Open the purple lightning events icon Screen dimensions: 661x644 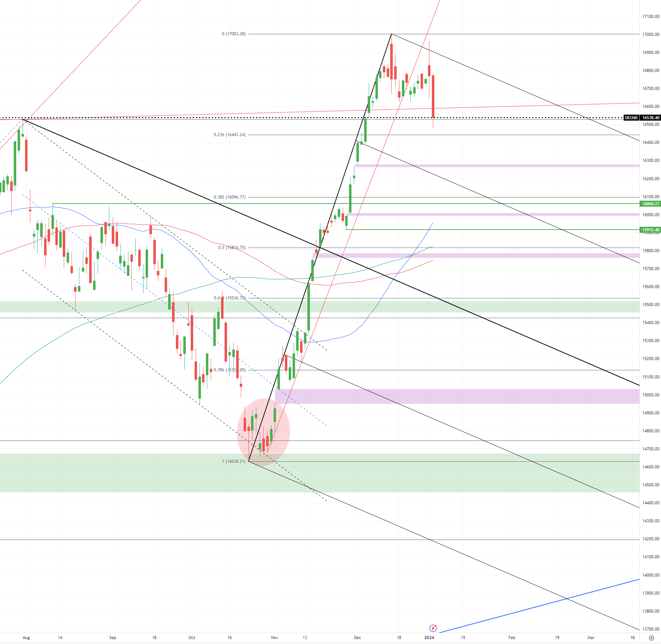pyautogui.click(x=433, y=628)
